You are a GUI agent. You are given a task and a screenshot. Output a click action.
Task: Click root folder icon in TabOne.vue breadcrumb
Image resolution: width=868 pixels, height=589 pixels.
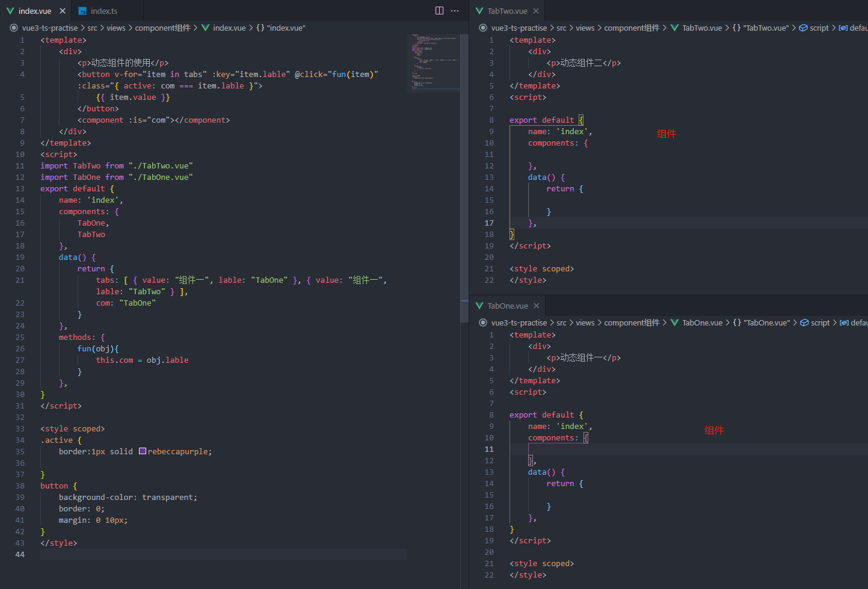click(x=483, y=322)
